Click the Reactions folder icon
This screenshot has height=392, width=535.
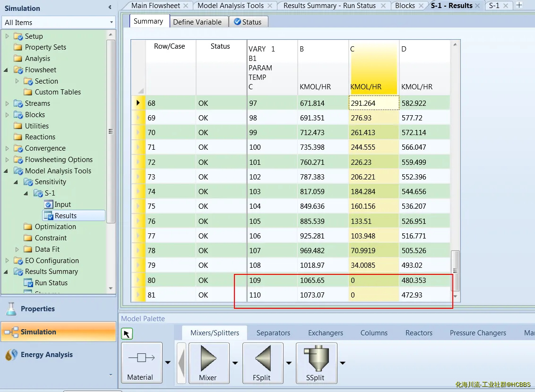click(18, 136)
